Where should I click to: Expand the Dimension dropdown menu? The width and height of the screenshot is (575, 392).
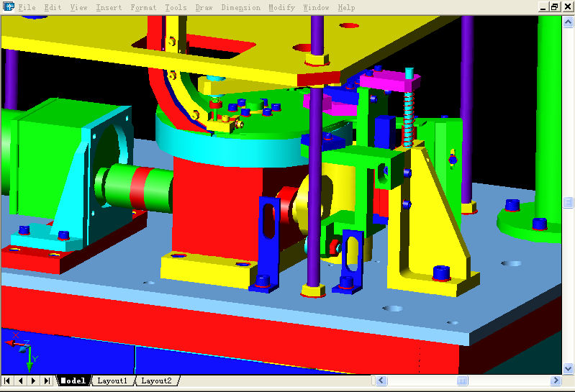240,8
